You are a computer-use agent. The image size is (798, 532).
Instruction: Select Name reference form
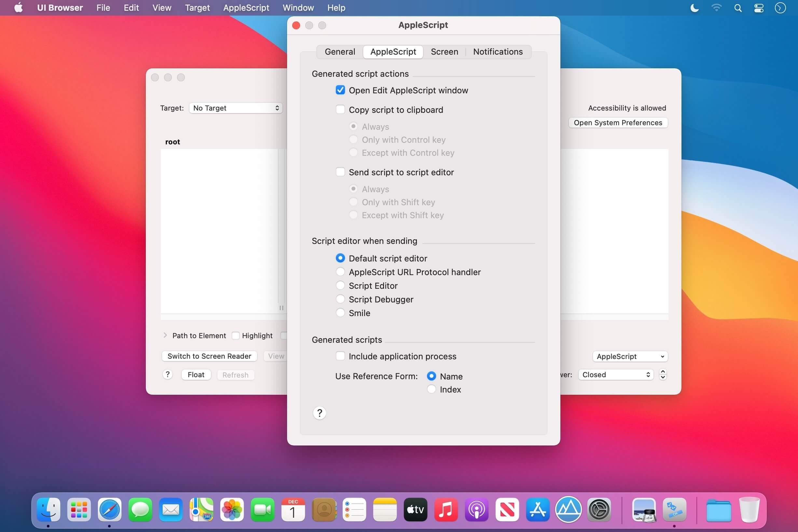(431, 376)
